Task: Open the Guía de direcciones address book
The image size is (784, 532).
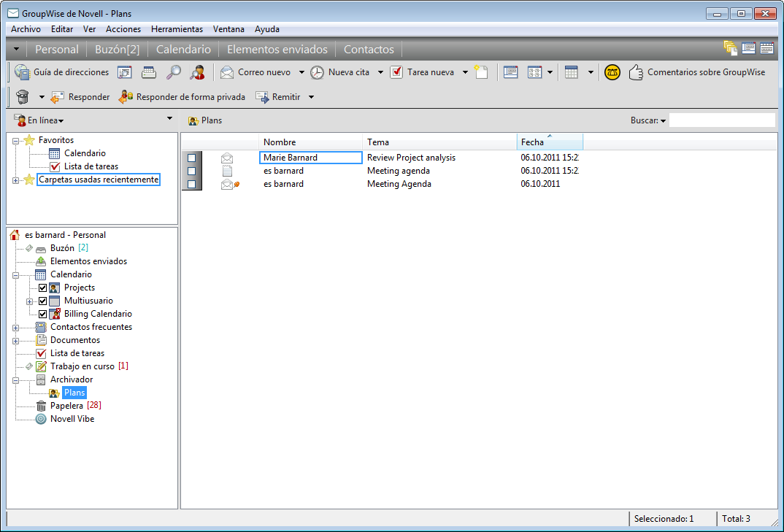Action: coord(61,72)
